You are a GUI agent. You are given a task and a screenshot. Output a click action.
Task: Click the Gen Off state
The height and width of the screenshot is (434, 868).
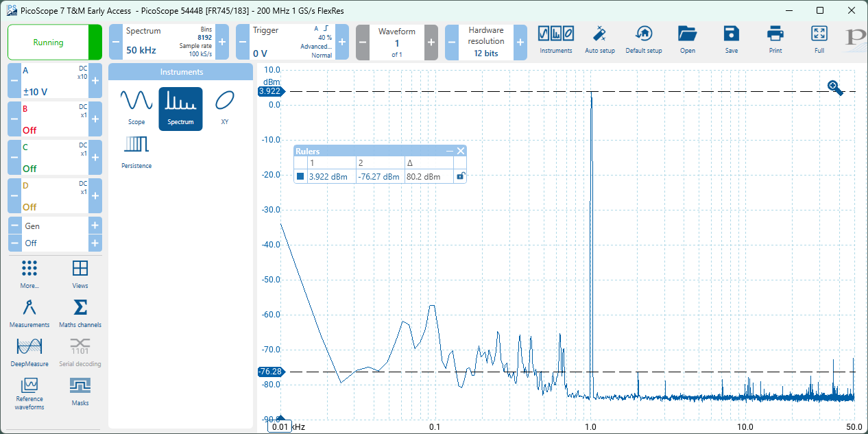[x=55, y=243]
